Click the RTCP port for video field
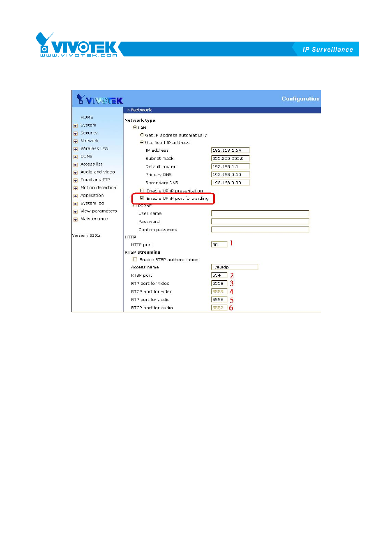 (219, 291)
